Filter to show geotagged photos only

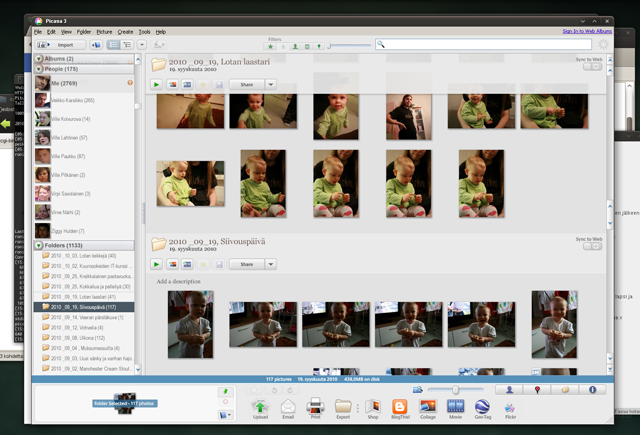[319, 47]
